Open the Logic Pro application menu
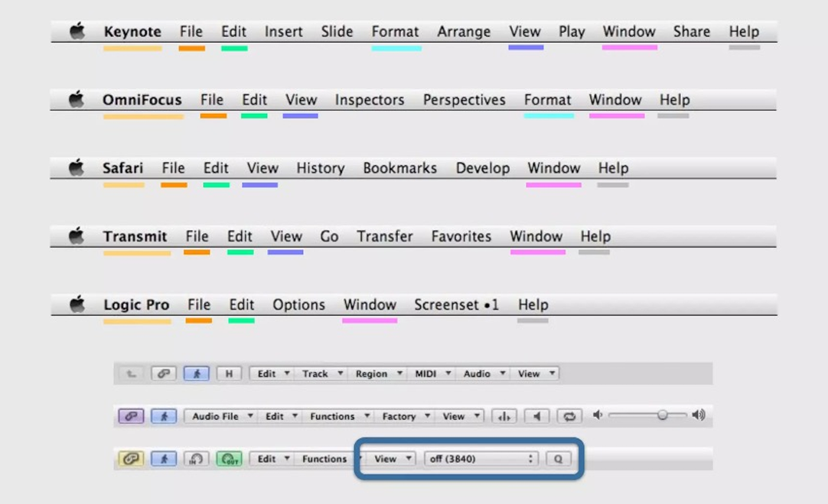The image size is (828, 504). tap(136, 304)
